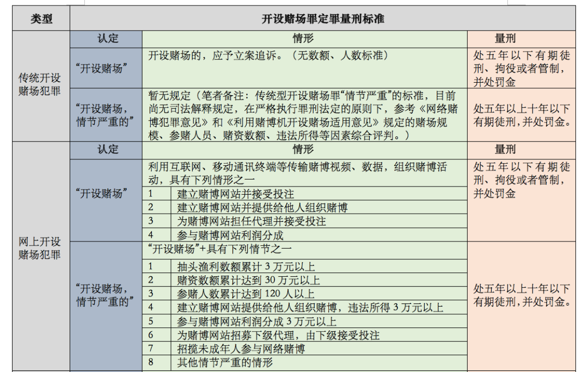588x372 pixels.
Task: Click the "类型" column header cell
Action: [41, 18]
